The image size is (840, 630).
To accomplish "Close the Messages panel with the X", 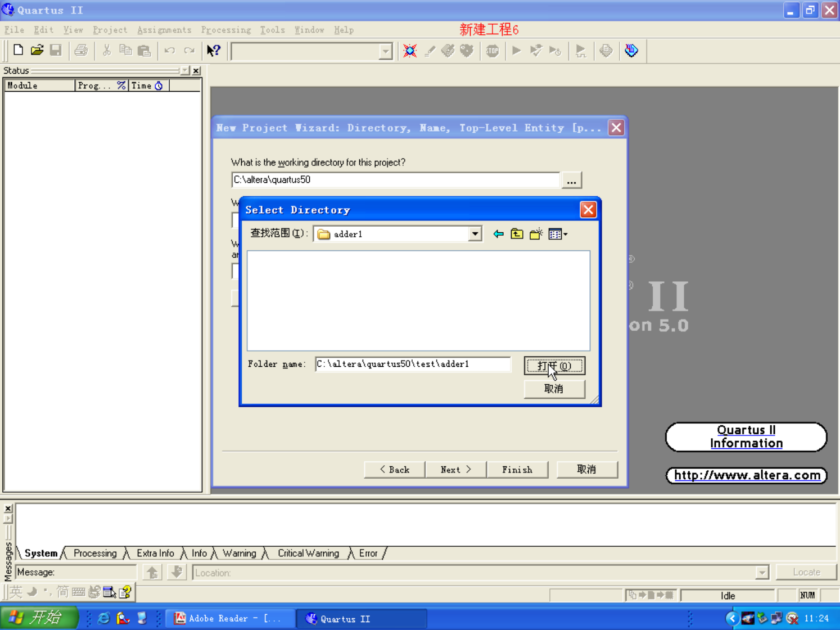I will click(x=8, y=508).
